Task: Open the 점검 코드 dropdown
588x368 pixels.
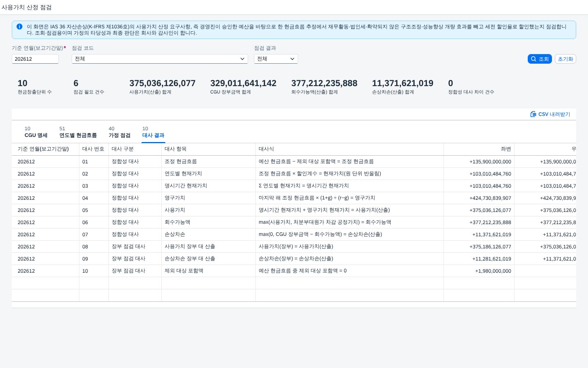Action: pyautogui.click(x=160, y=59)
